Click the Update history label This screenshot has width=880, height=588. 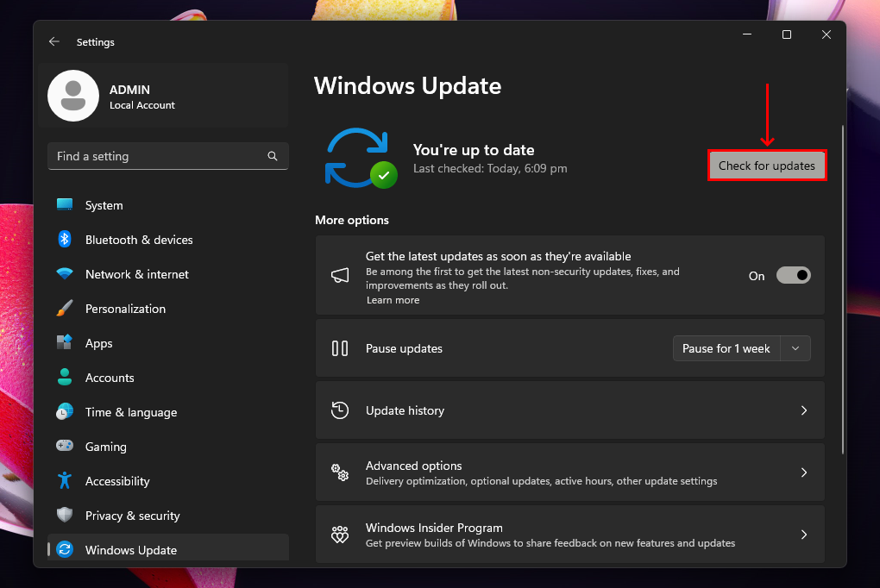click(405, 410)
